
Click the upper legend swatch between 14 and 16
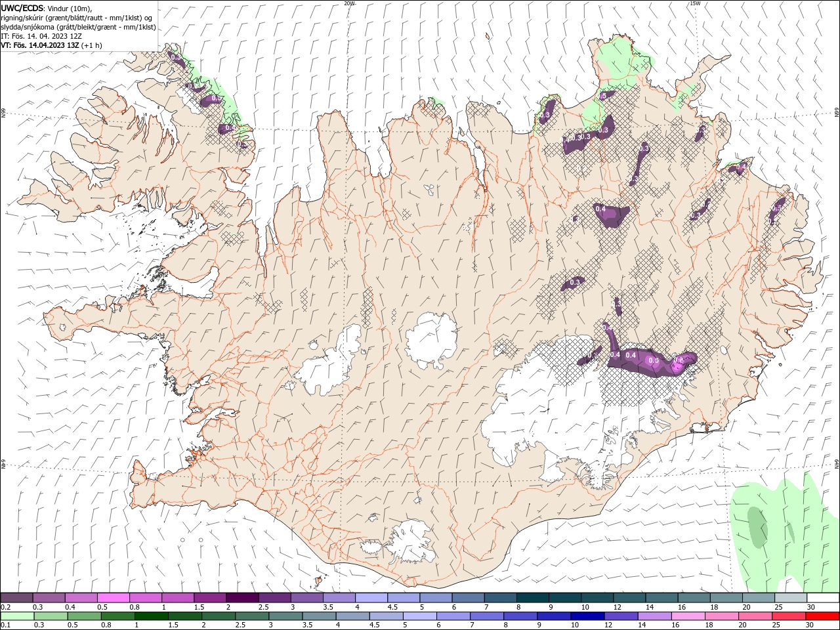click(x=660, y=598)
